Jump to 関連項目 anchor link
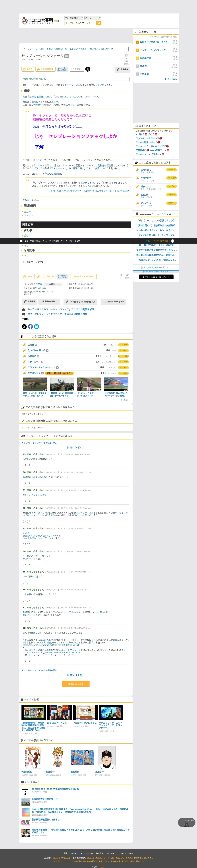Viewport: 197px width, 868px height. pyautogui.click(x=34, y=79)
